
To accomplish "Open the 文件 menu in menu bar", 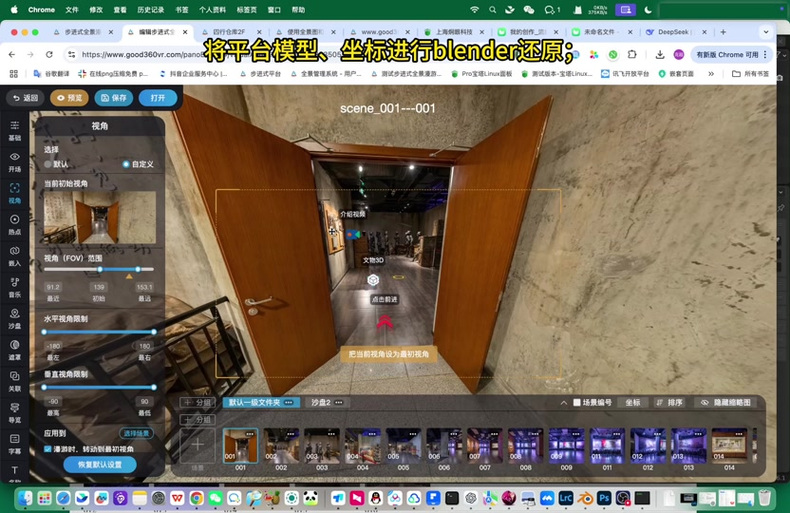I will 72,10.
